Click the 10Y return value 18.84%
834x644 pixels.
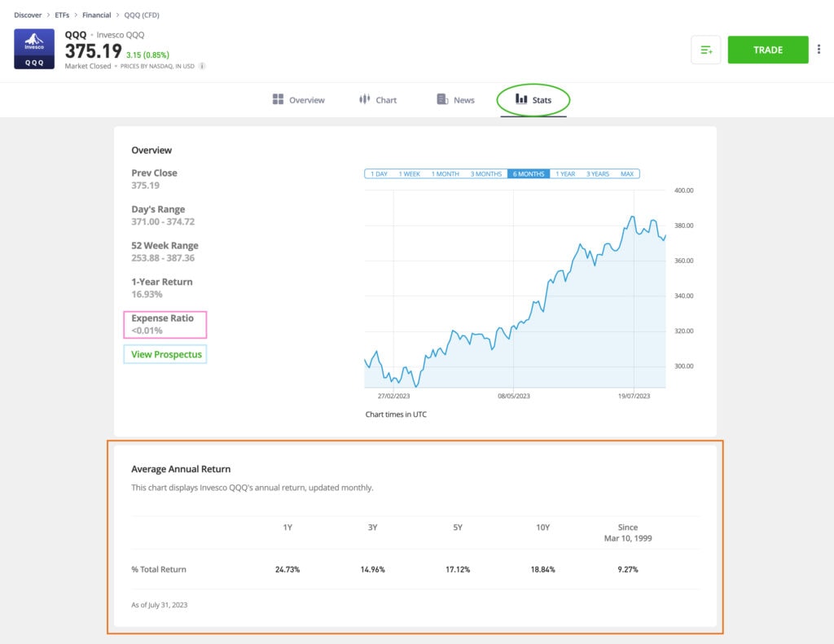542,570
